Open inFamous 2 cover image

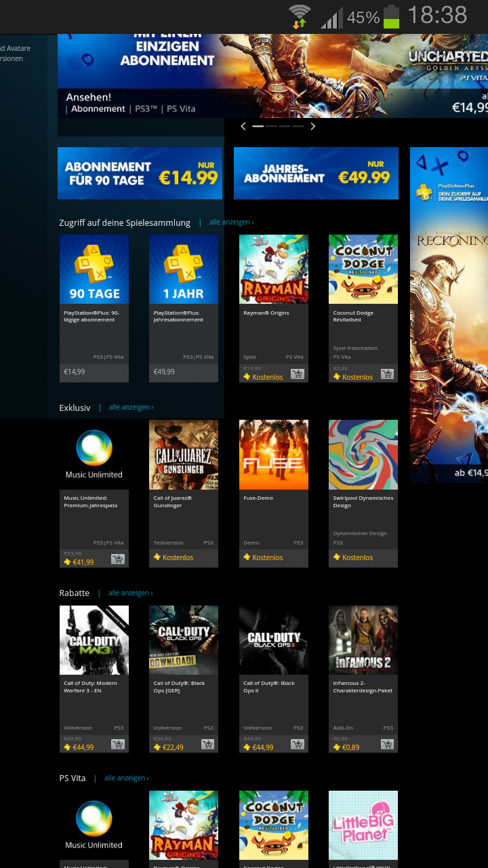click(x=363, y=640)
